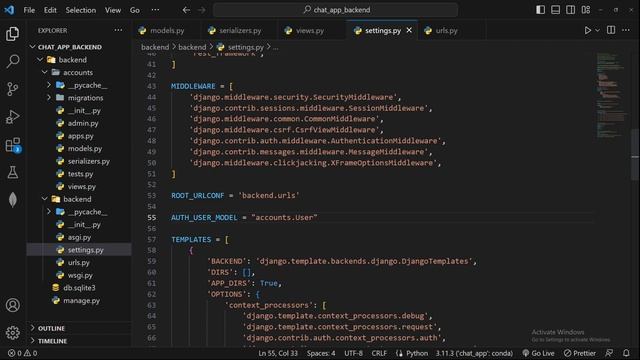The image size is (640, 360).
Task: Click Go Live in status bar
Action: [x=538, y=353]
